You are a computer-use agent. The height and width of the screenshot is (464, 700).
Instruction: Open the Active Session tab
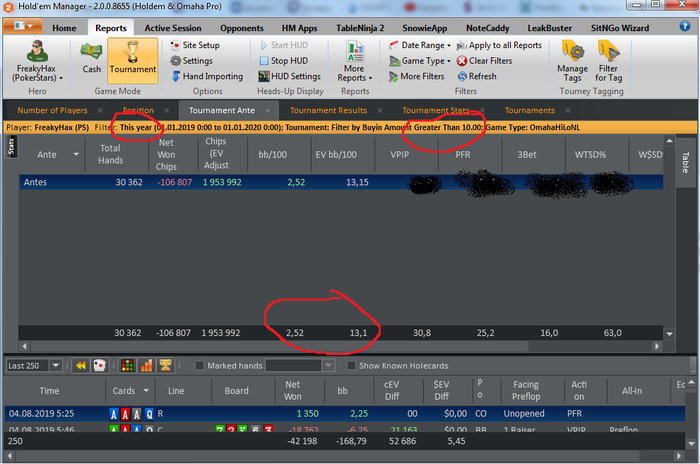tap(173, 28)
